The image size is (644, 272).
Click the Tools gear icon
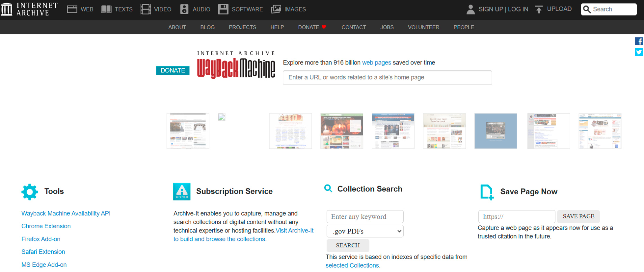29,192
